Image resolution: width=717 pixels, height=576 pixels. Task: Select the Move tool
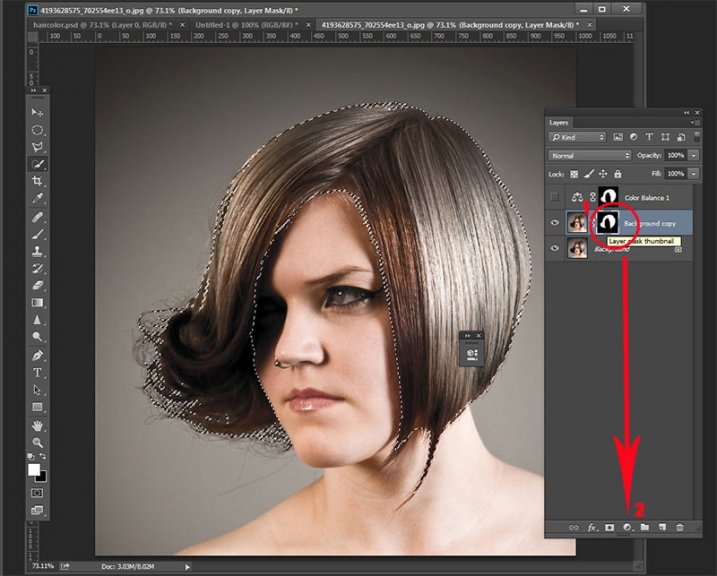click(x=38, y=112)
